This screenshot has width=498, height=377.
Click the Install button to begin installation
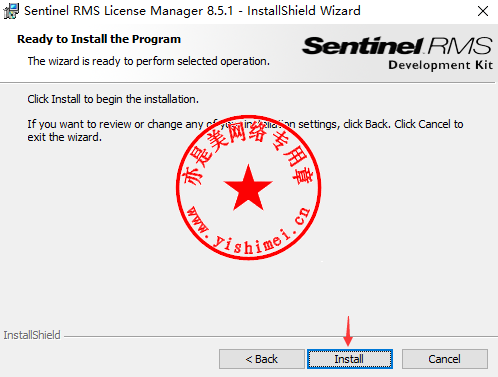(350, 359)
